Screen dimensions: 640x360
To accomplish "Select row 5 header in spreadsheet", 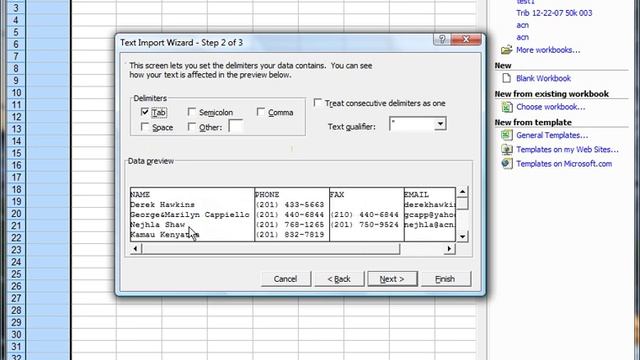I will [16, 32].
